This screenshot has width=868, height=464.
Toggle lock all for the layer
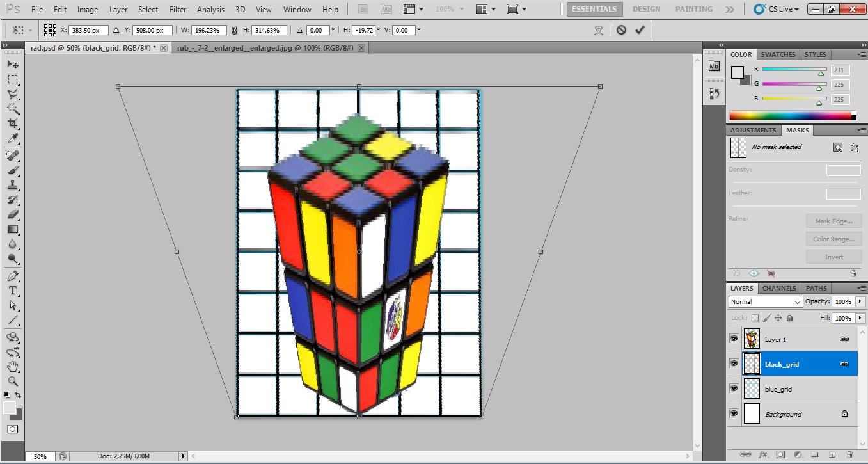(x=790, y=318)
